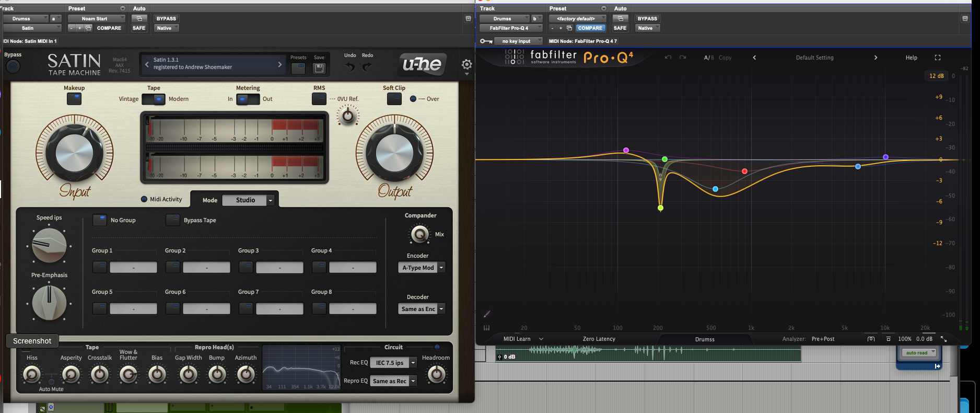Open Noam Start preset dropdown in Satin header

pyautogui.click(x=97, y=18)
